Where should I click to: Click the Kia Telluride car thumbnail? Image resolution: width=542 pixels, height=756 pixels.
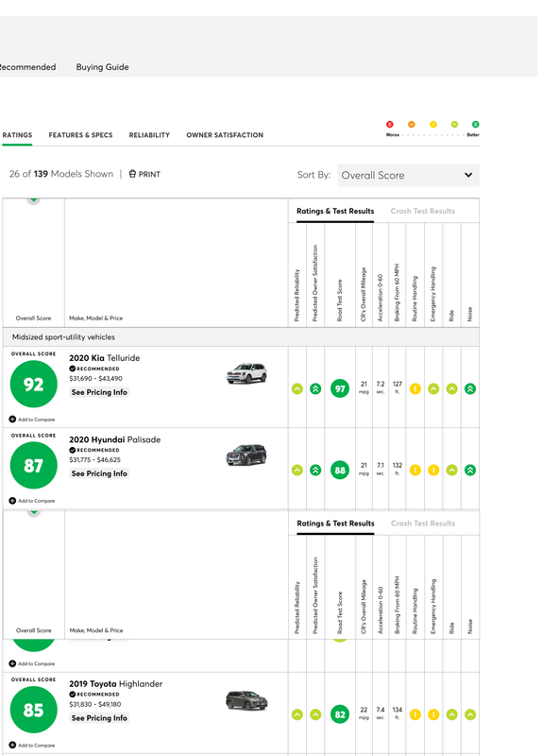246,373
